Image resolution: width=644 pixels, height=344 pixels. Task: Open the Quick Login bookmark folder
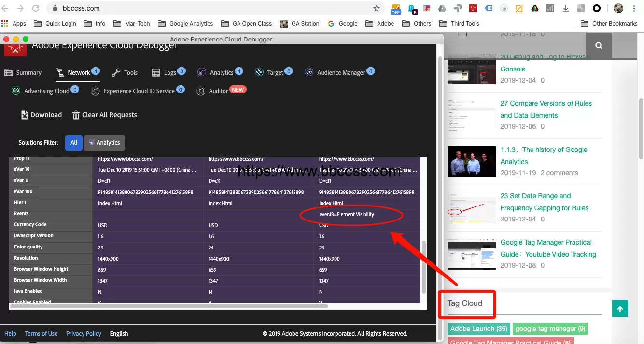pos(55,23)
